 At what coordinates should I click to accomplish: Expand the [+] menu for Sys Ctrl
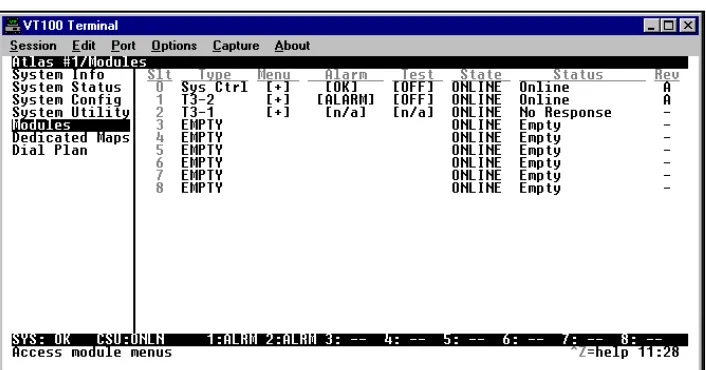tap(278, 87)
